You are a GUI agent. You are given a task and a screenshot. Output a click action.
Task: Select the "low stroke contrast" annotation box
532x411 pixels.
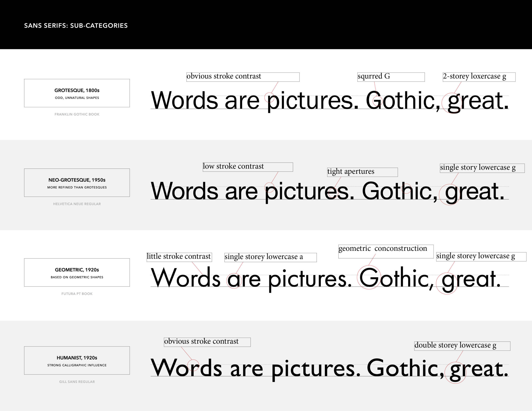[x=248, y=167]
